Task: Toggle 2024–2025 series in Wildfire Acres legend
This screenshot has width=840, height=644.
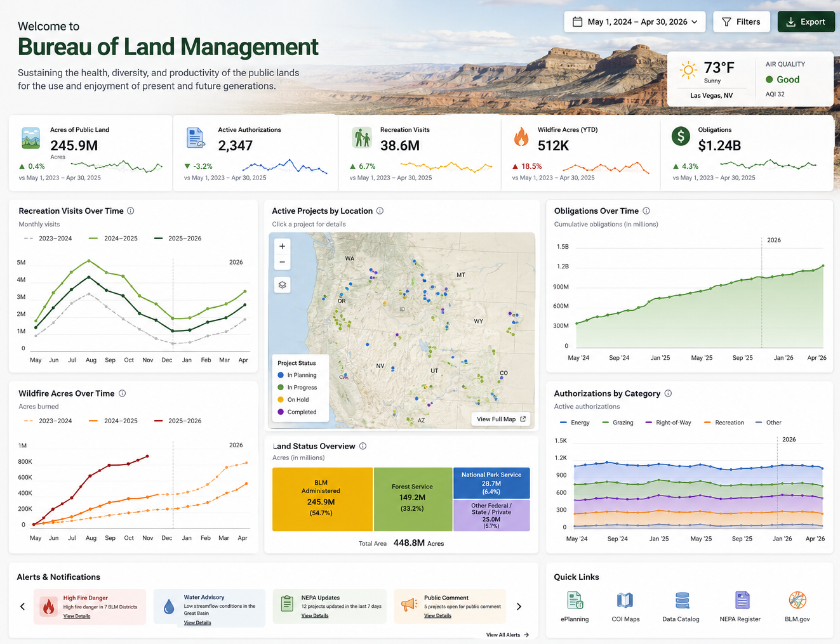Action: click(113, 421)
